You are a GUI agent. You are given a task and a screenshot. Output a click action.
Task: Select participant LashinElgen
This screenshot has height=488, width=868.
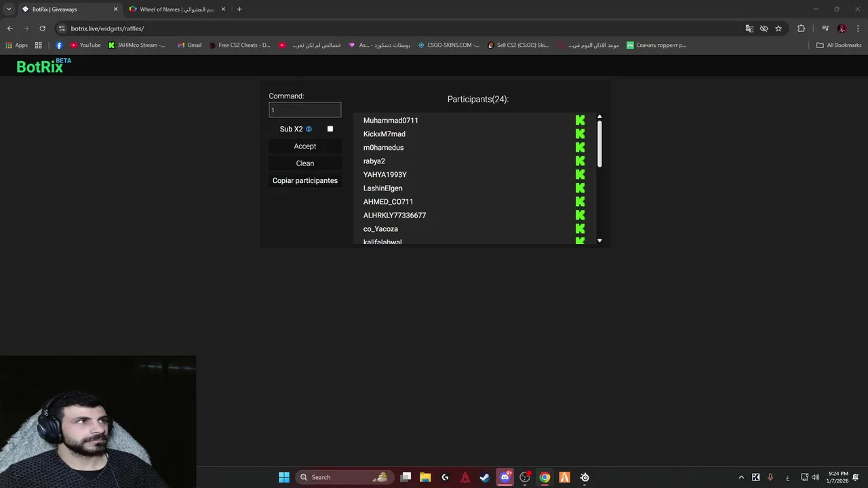click(x=382, y=188)
